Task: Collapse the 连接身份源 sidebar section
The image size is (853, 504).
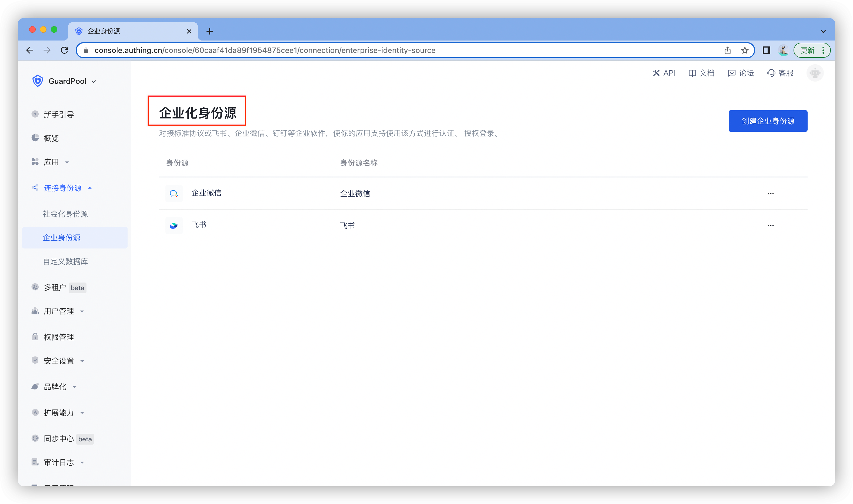Action: 62,188
